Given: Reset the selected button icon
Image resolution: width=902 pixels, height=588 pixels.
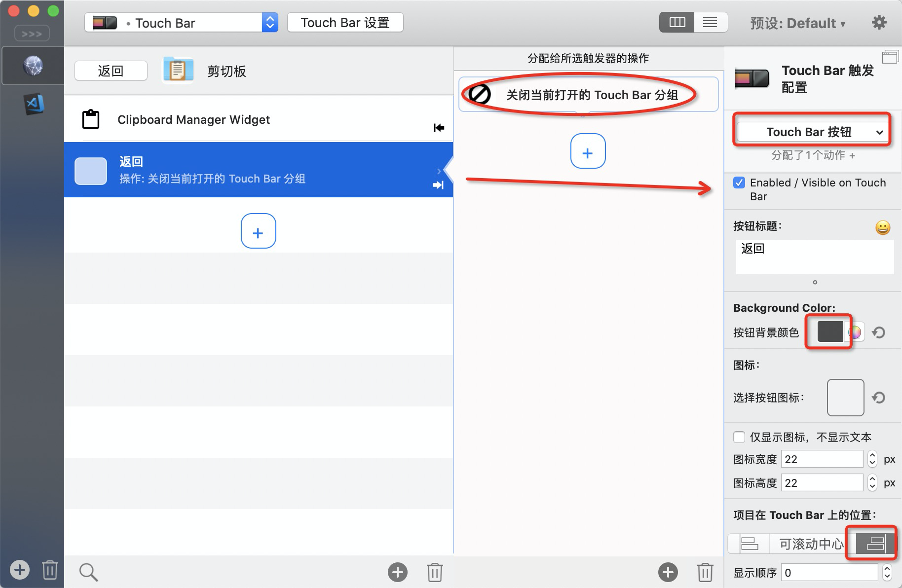Looking at the screenshot, I should click(879, 397).
